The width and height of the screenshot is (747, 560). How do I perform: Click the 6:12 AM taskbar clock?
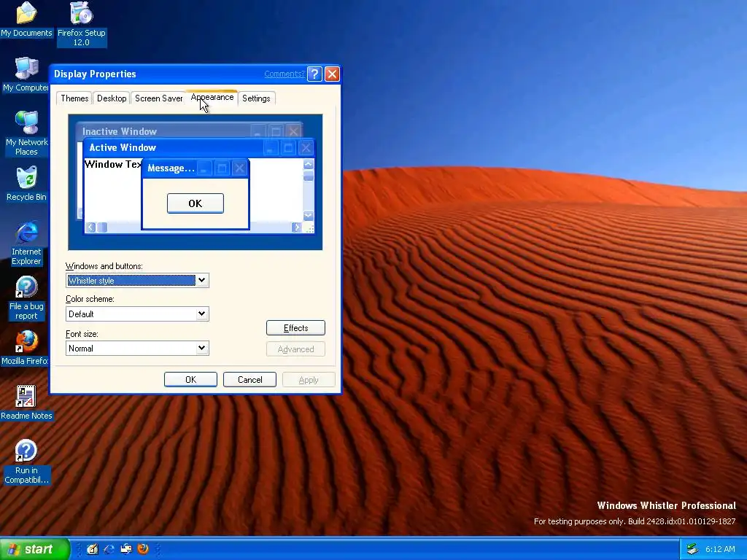click(720, 549)
